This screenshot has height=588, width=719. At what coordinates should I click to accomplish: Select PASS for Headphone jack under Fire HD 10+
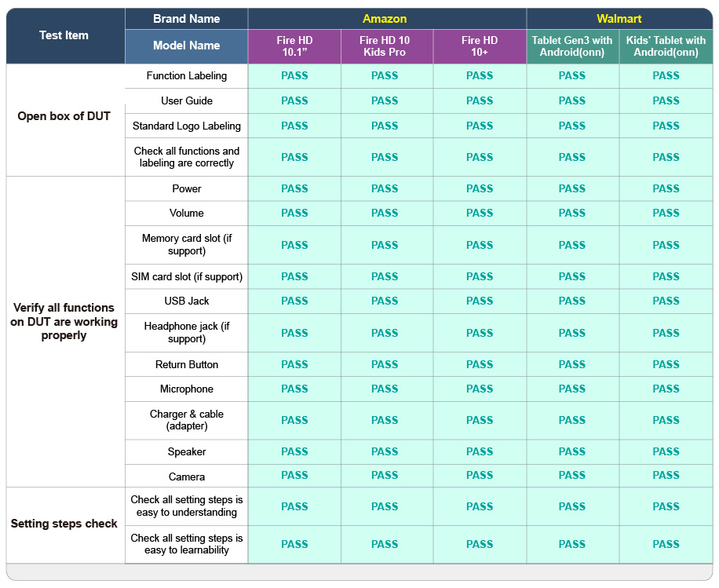pos(480,333)
